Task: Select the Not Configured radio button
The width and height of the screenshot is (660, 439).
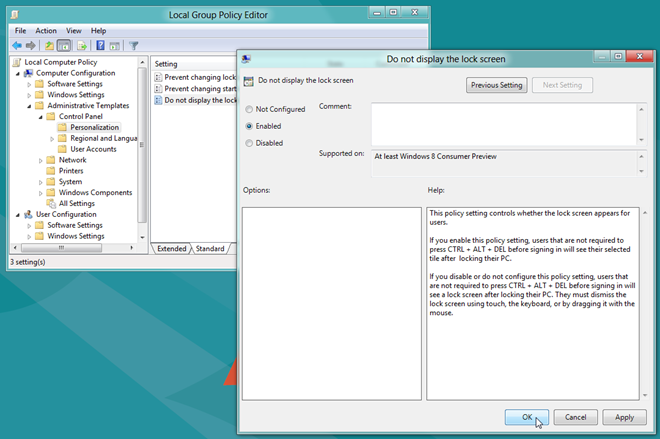Action: click(x=249, y=109)
